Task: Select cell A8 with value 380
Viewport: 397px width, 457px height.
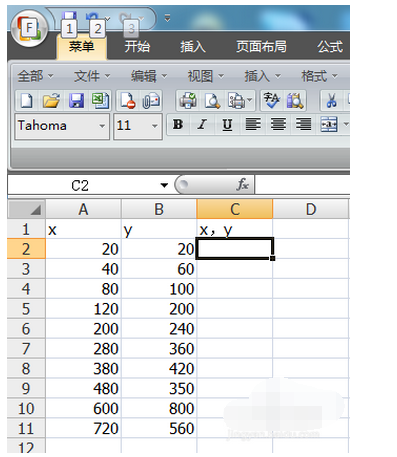Action: tap(83, 368)
